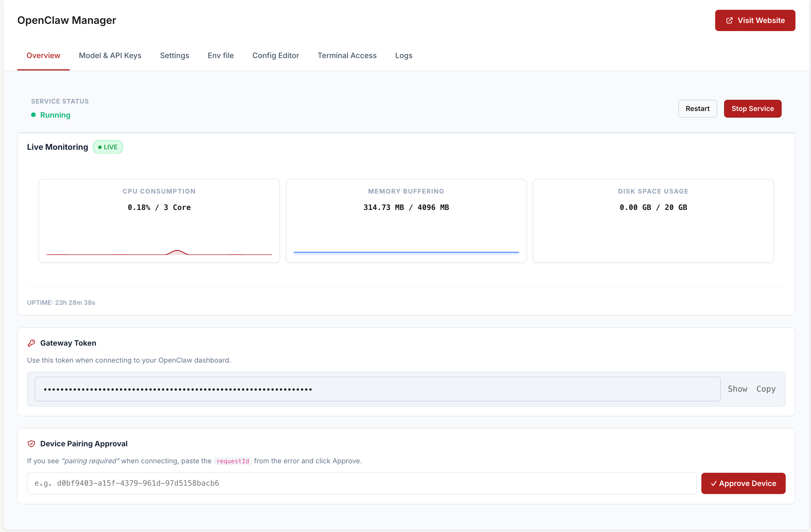The width and height of the screenshot is (811, 532).
Task: Click the shield icon beside Device Pairing Approval
Action: [31, 444]
